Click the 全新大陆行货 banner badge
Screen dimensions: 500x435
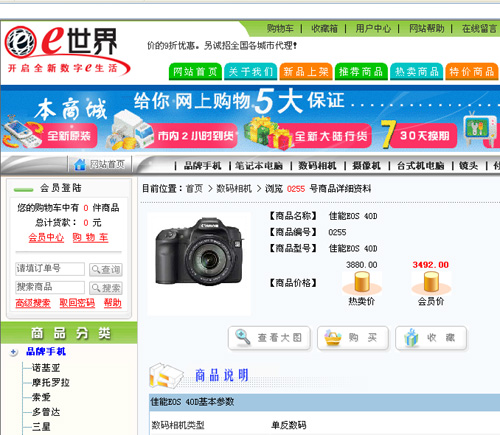coord(331,136)
